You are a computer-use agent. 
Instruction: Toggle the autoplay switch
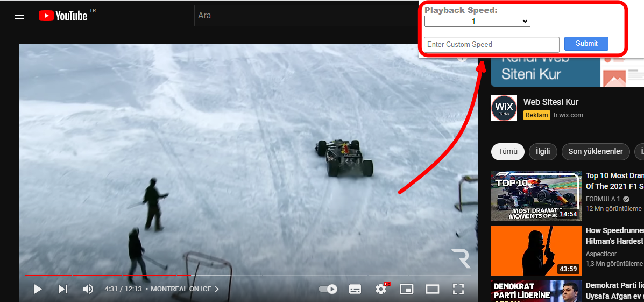328,289
